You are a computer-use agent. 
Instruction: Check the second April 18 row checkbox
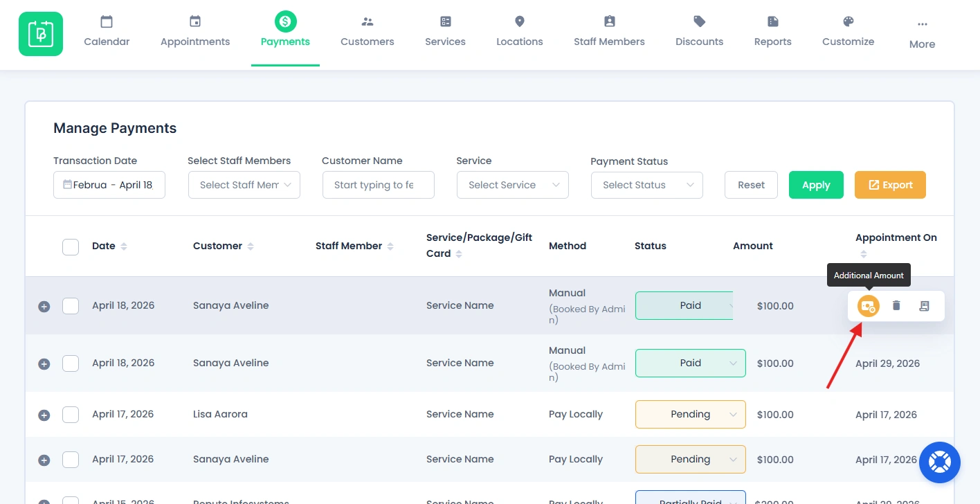click(x=71, y=363)
